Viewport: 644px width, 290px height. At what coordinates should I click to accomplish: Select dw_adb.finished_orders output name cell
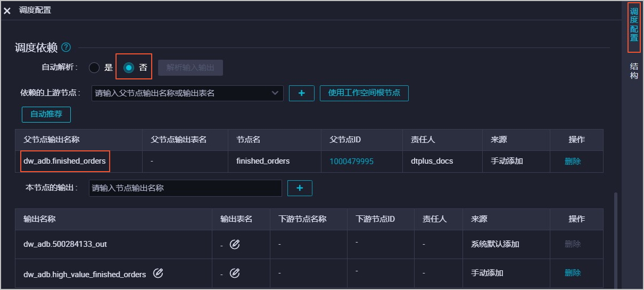(65, 161)
